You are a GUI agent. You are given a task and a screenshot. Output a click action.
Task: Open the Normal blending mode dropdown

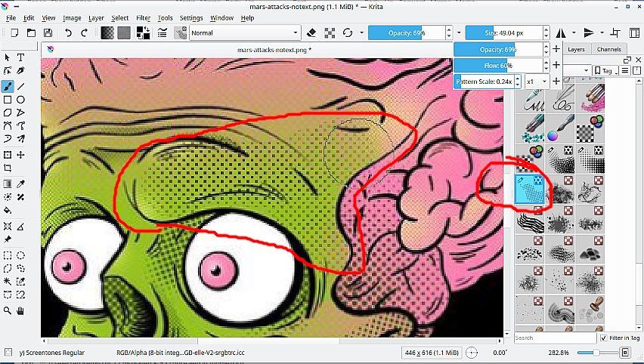[x=245, y=32]
